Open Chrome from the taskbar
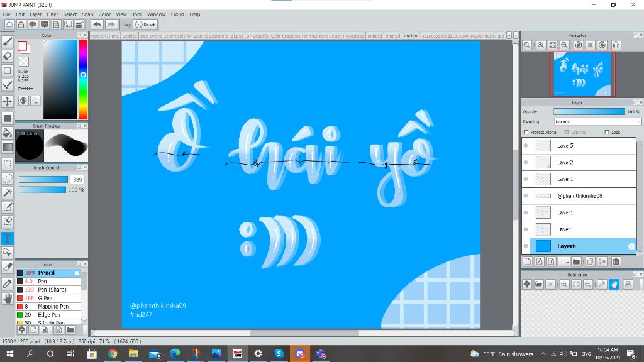 113,353
